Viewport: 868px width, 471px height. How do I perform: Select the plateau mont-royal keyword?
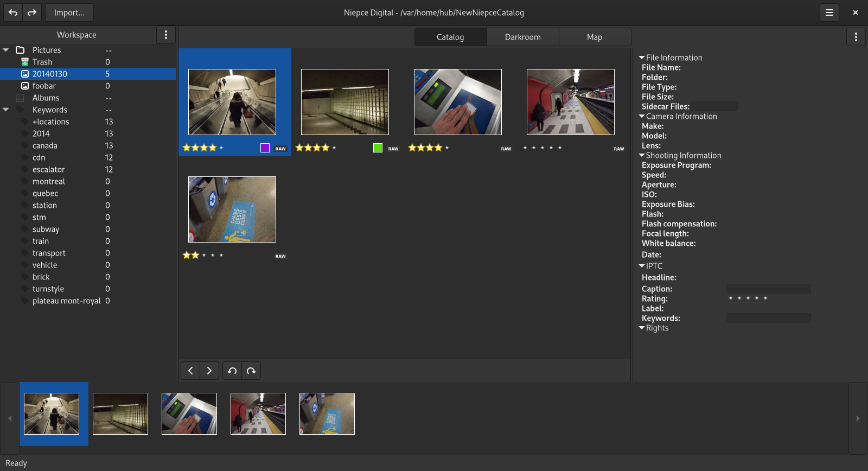pyautogui.click(x=67, y=301)
